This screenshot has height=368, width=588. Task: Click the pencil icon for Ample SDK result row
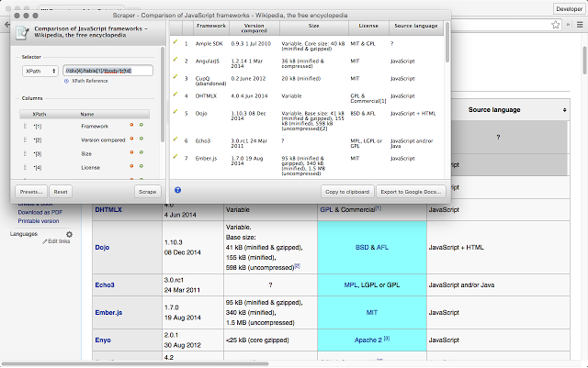tap(175, 42)
